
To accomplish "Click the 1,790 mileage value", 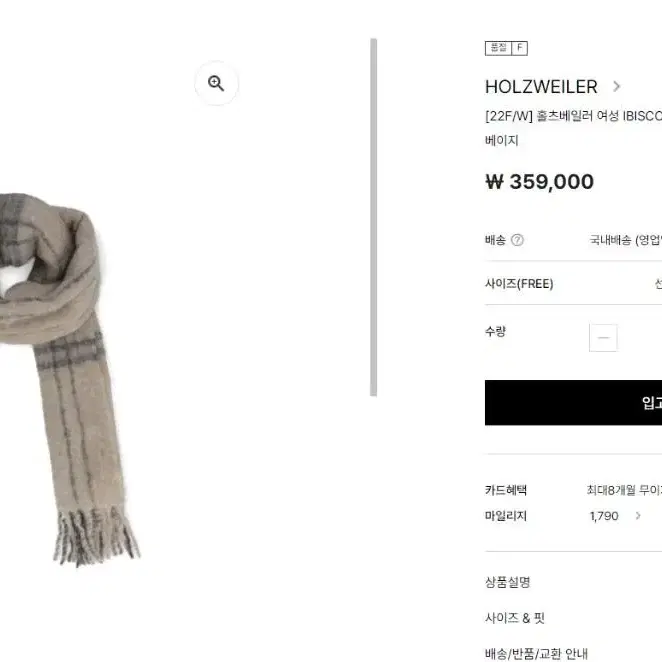I will coord(604,516).
